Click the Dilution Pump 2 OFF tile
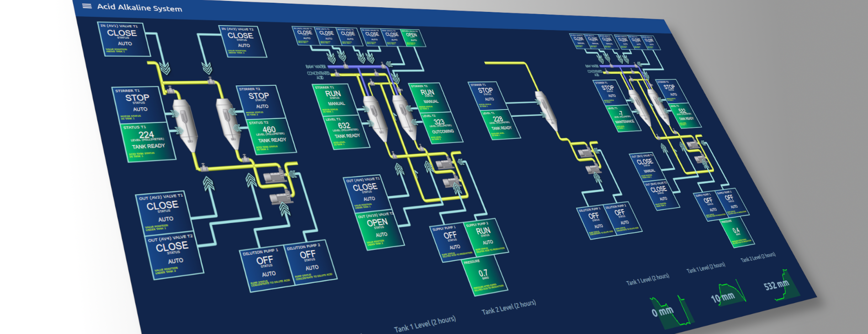 click(x=310, y=263)
